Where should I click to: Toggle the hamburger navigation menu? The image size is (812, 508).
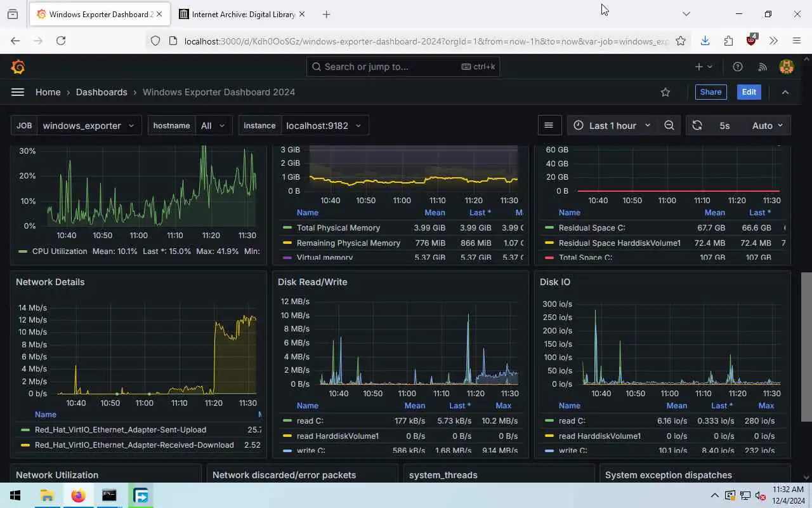coord(18,92)
